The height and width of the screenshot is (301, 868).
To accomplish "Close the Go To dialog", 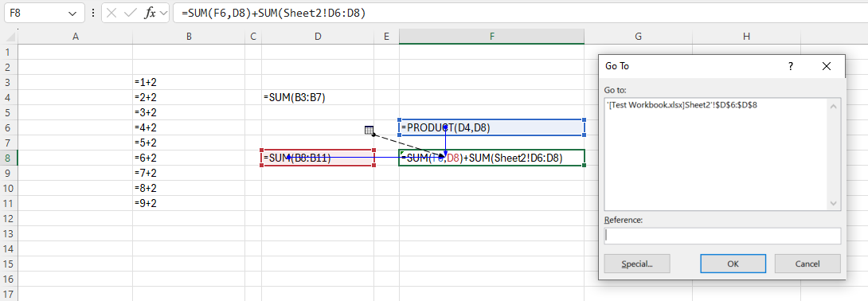I will point(827,66).
